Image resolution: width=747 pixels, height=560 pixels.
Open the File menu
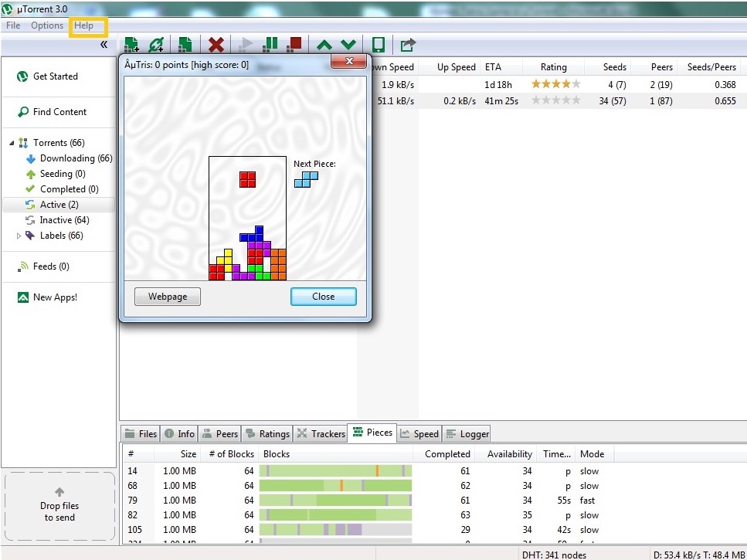pyautogui.click(x=13, y=25)
